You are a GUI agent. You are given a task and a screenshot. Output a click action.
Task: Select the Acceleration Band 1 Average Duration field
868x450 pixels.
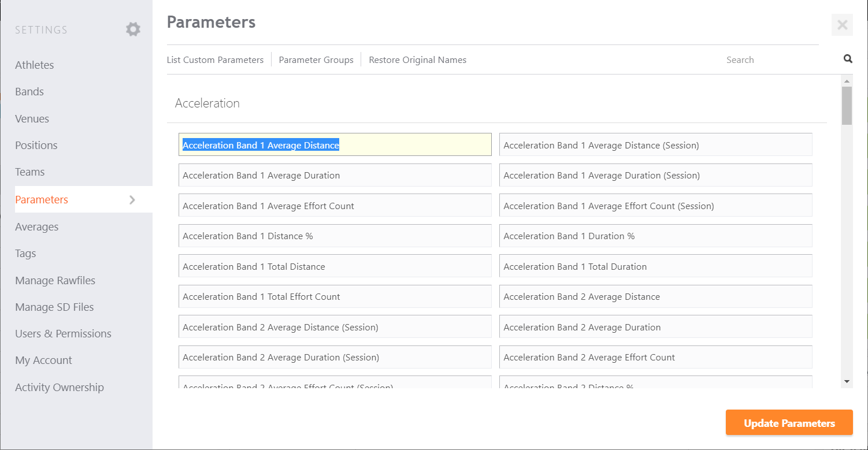(x=335, y=175)
